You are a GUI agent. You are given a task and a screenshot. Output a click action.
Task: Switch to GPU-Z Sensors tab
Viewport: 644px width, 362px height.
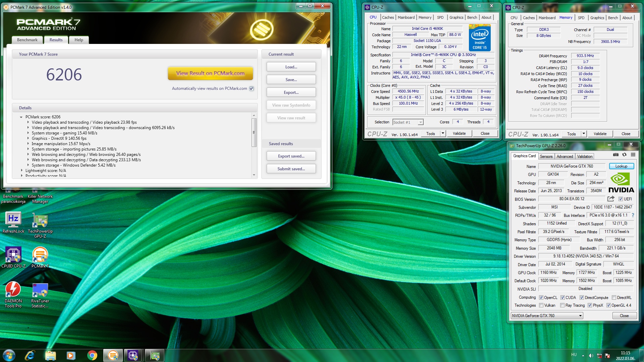click(x=546, y=157)
